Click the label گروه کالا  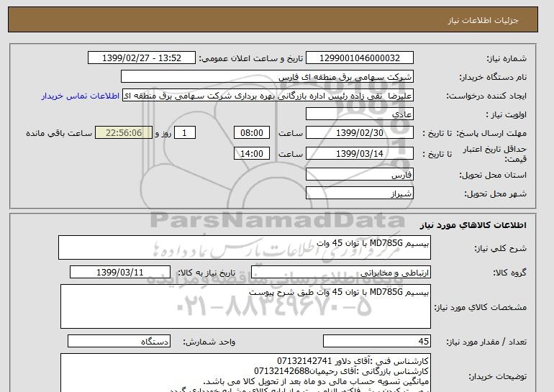[510, 273]
